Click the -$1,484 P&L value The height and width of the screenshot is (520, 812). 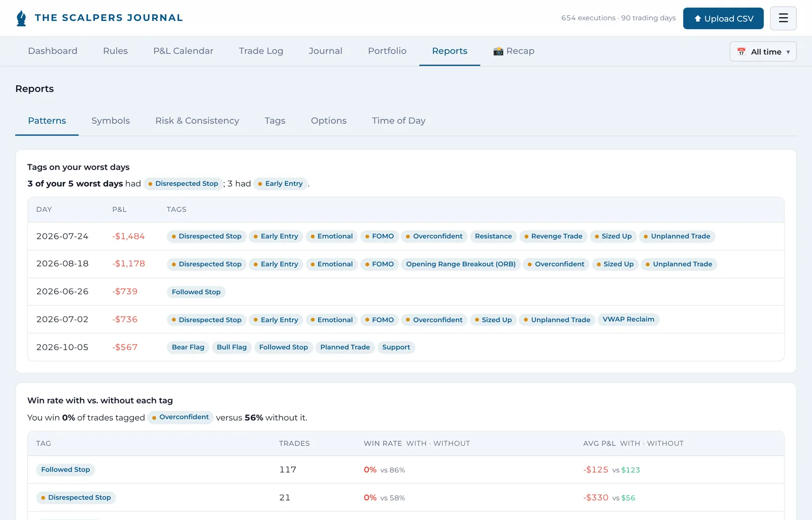click(x=128, y=236)
